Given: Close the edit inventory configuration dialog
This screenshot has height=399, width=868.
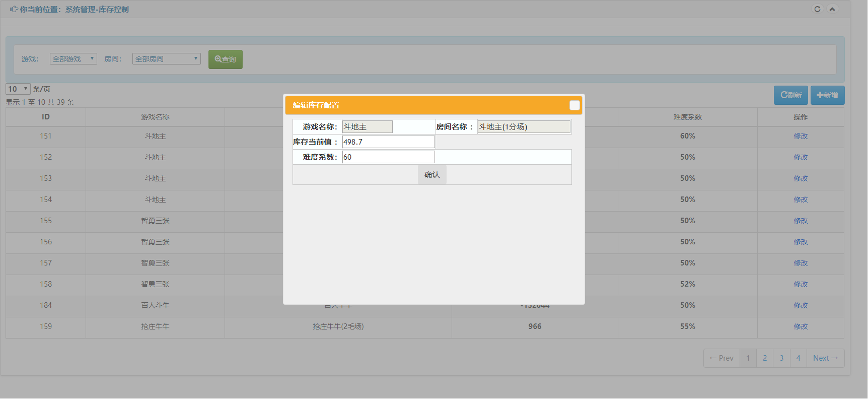Looking at the screenshot, I should click(x=574, y=105).
